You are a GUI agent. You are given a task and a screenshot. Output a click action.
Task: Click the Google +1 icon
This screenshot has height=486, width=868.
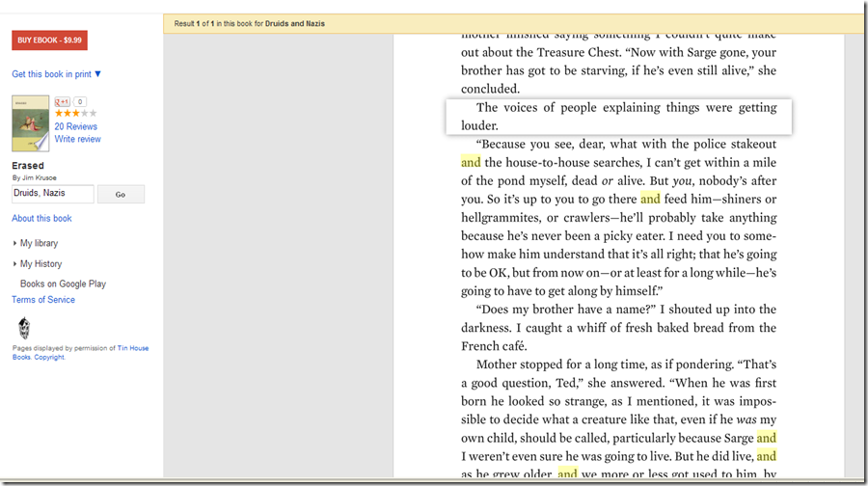tap(62, 102)
